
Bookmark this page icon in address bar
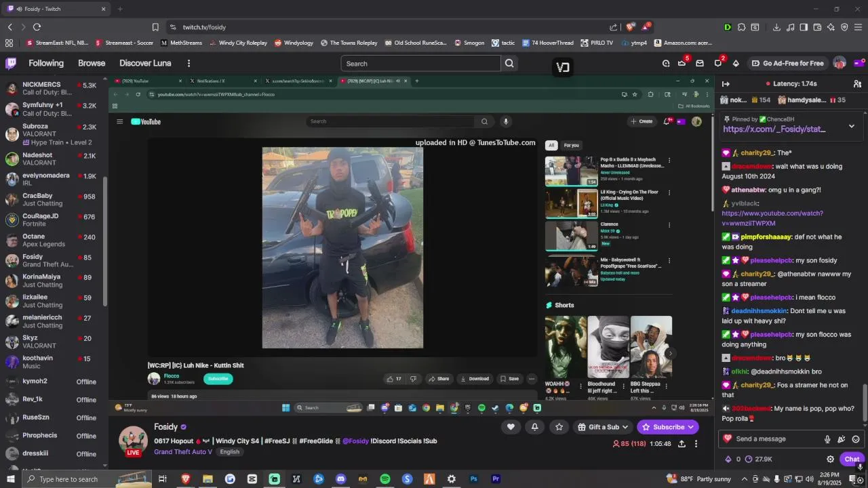pos(155,27)
